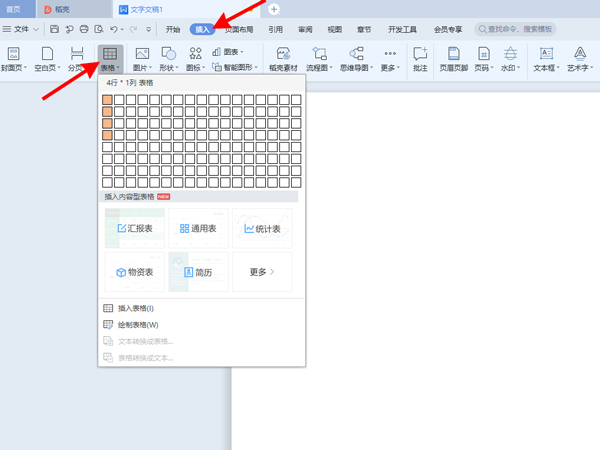Image resolution: width=600 pixels, height=450 pixels.
Task: Open the 图表 chart dropdown
Action: coord(231,50)
